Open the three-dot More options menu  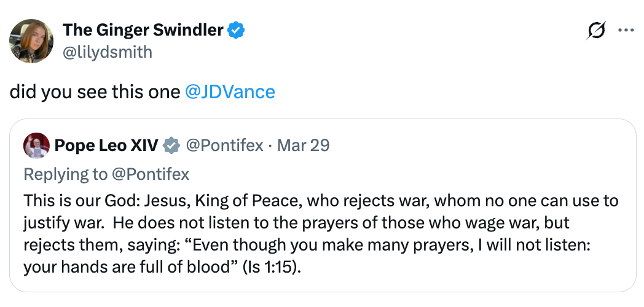tap(626, 30)
